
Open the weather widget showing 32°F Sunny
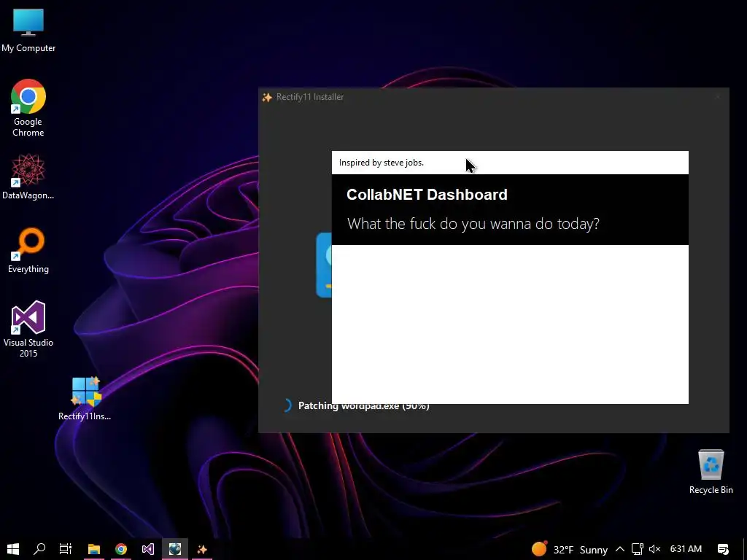(570, 550)
